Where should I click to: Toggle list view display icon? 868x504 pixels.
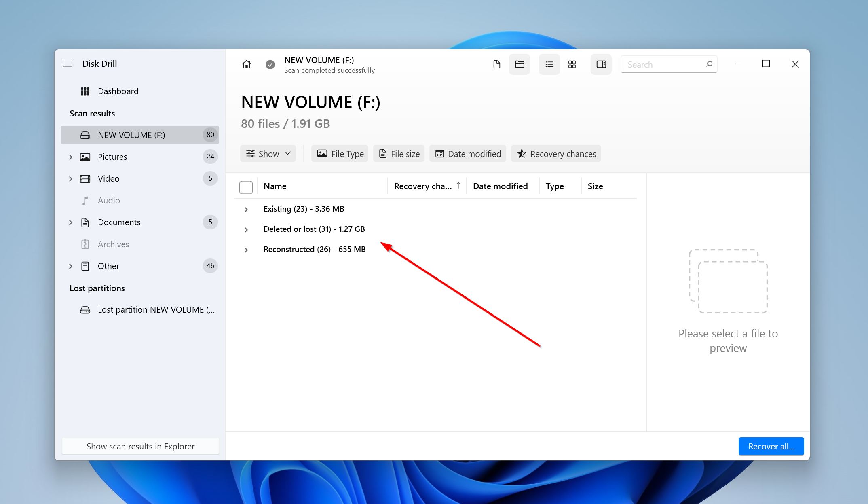click(549, 64)
